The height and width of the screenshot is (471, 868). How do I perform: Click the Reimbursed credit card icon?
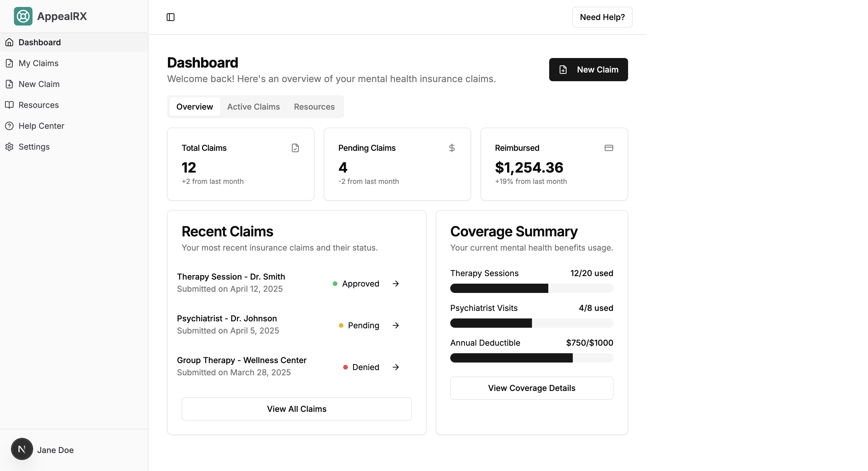[609, 148]
